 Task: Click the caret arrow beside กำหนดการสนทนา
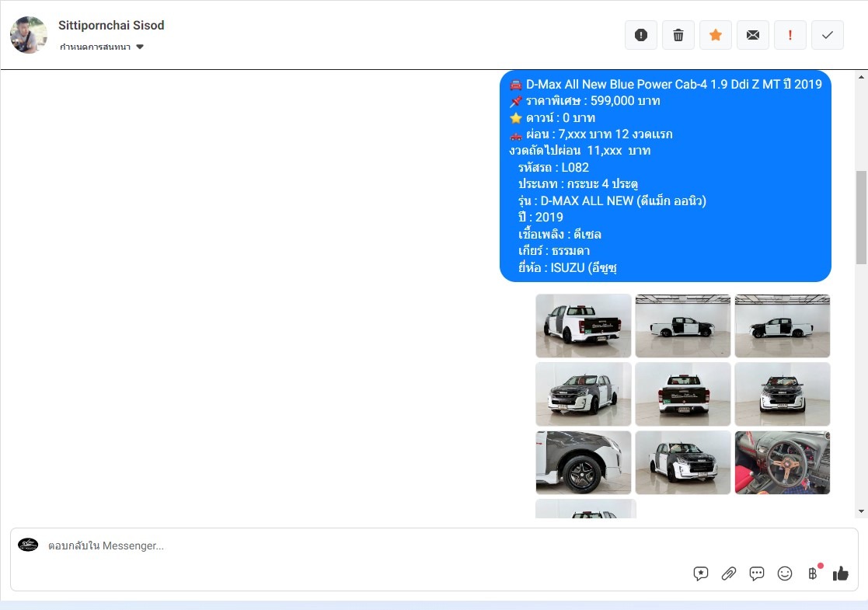pos(140,47)
